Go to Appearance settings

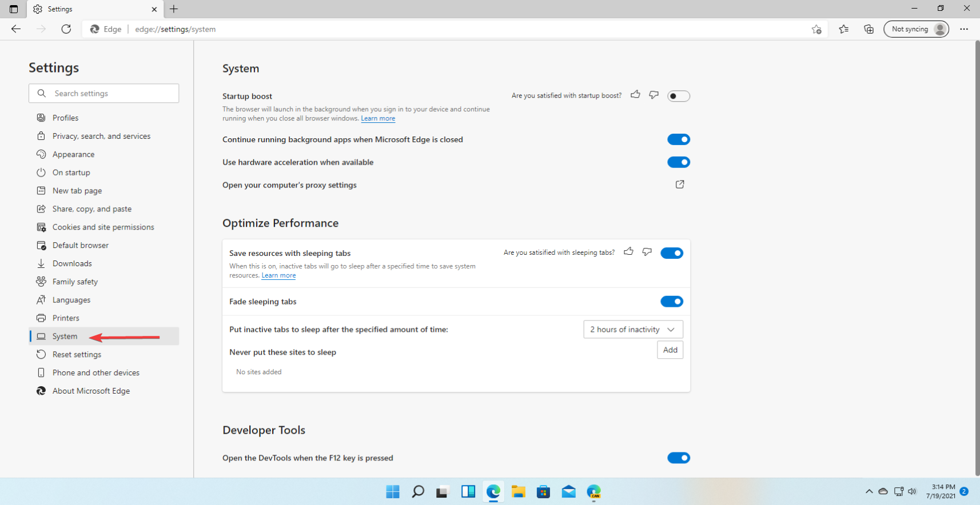tap(104, 154)
